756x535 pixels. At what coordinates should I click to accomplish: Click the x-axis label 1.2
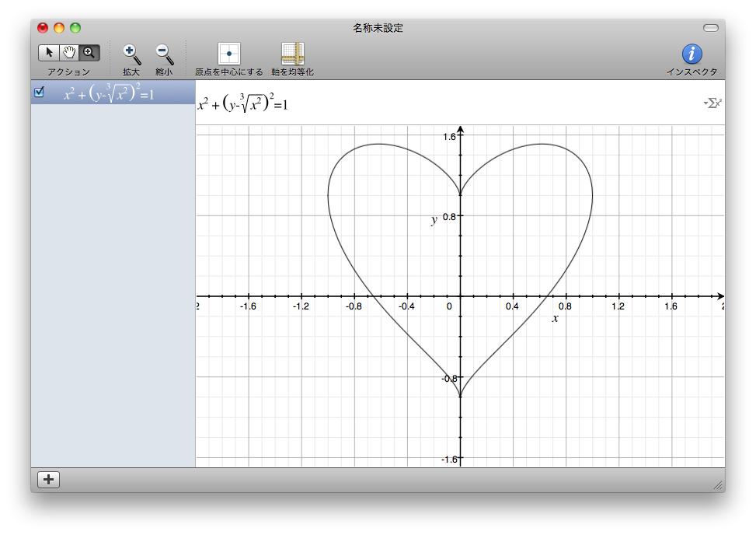click(618, 306)
